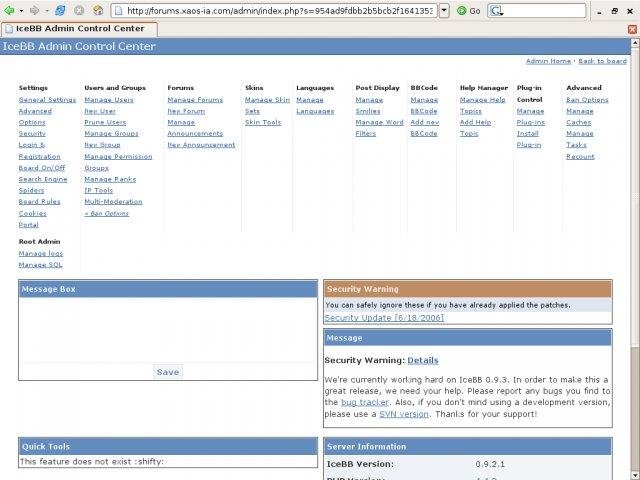Open Advanced Options under Settings
Screen dimensions: 640x480
(x=35, y=117)
